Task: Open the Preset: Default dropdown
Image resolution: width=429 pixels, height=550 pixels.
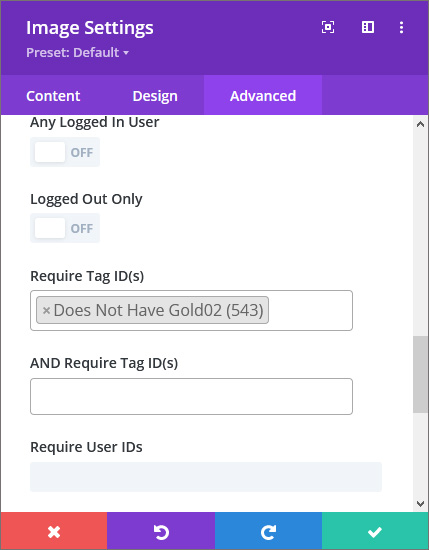Action: 78,53
